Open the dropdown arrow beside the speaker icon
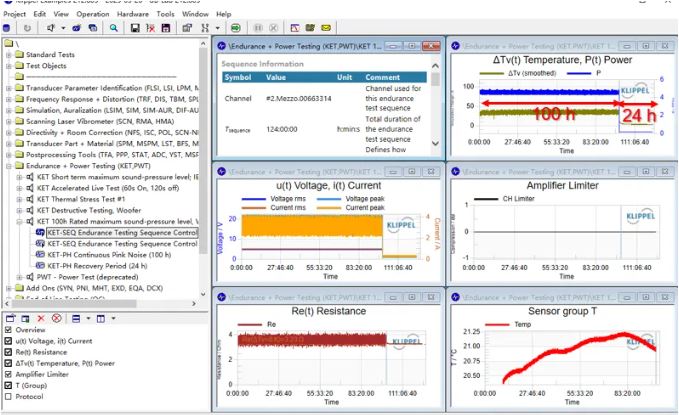The width and height of the screenshot is (679, 415). [63, 28]
